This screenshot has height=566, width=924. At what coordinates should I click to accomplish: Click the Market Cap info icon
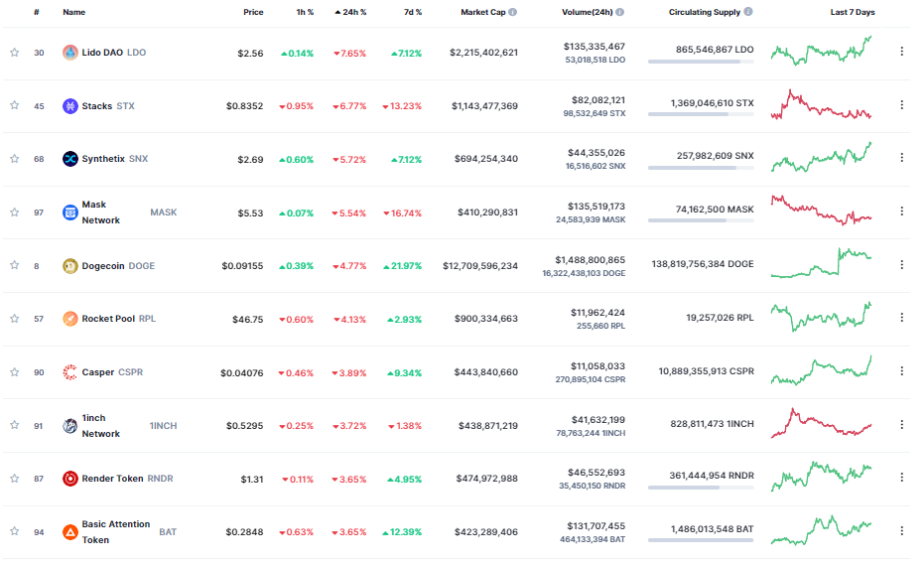coord(512,13)
